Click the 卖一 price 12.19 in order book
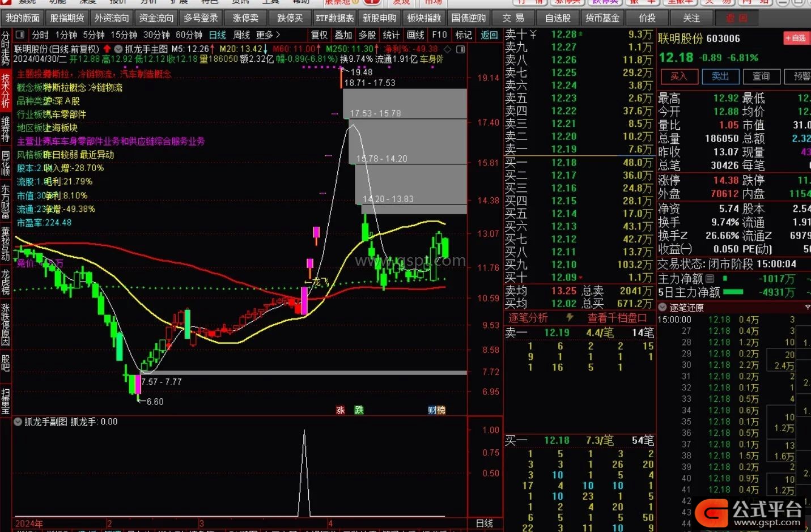The image size is (811, 532). (564, 149)
